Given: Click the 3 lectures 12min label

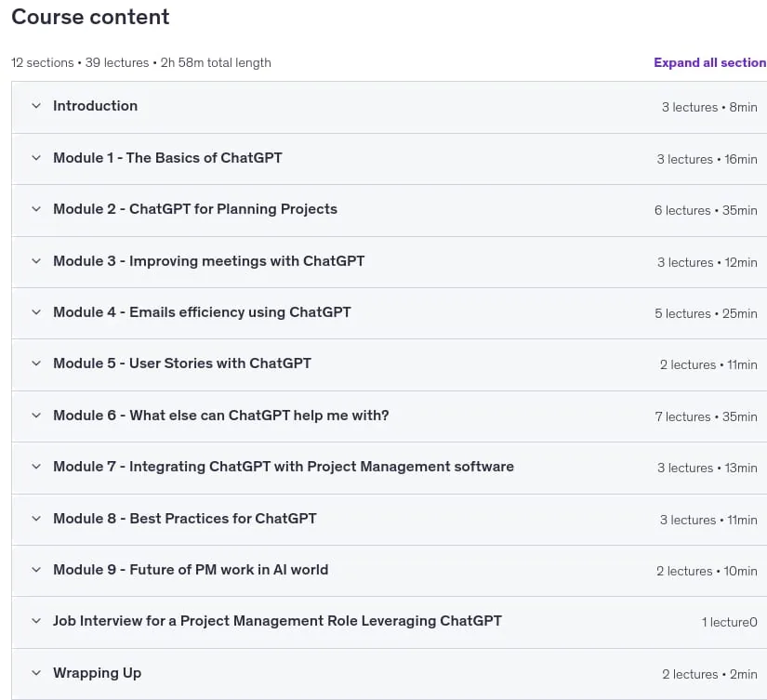Looking at the screenshot, I should 707,262.
